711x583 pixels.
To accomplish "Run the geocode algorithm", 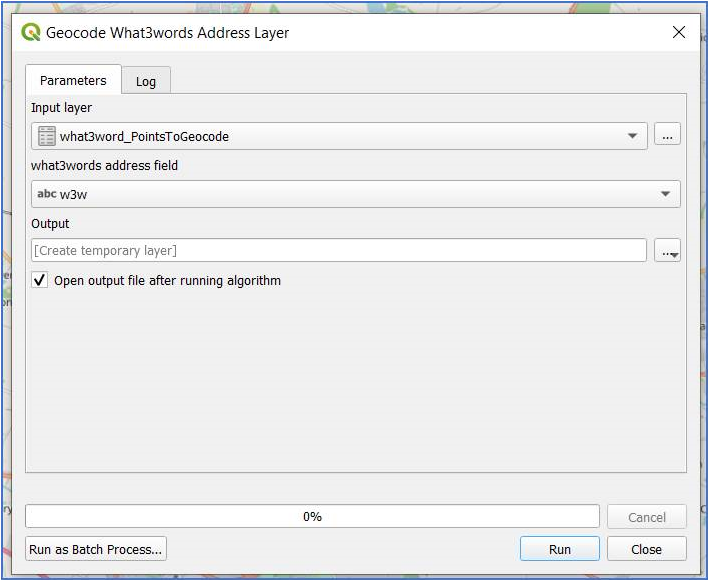I will (x=560, y=549).
